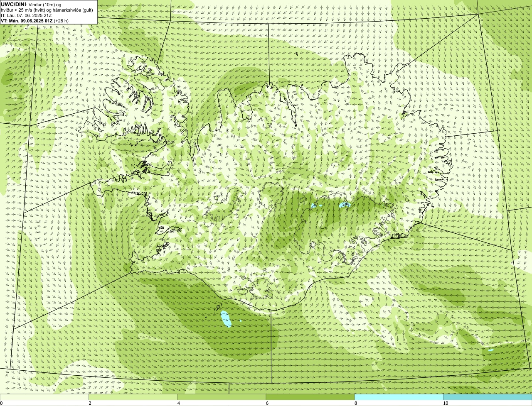Click the light cyan 8–10 m/s legend segment
The image size is (532, 406).
pos(399,397)
